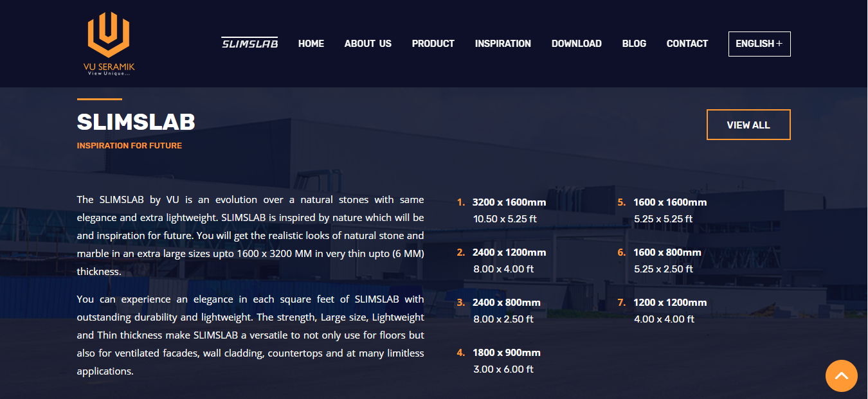Select the 3200 x 1600mm size
This screenshot has height=399, width=868.
(x=509, y=202)
